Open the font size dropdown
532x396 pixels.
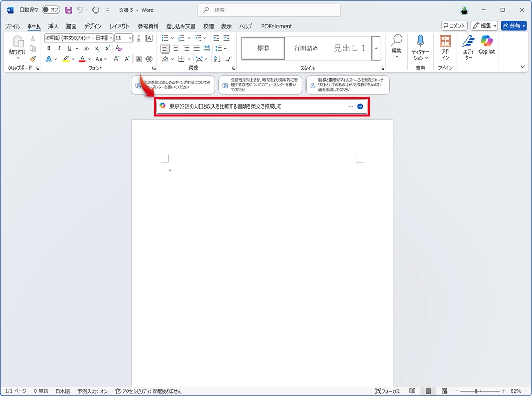(130, 38)
